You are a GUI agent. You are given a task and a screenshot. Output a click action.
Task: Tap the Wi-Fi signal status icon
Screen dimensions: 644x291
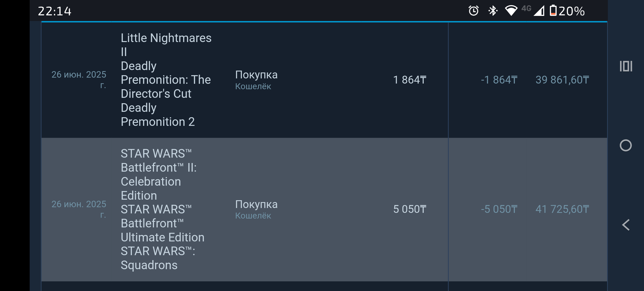(511, 11)
